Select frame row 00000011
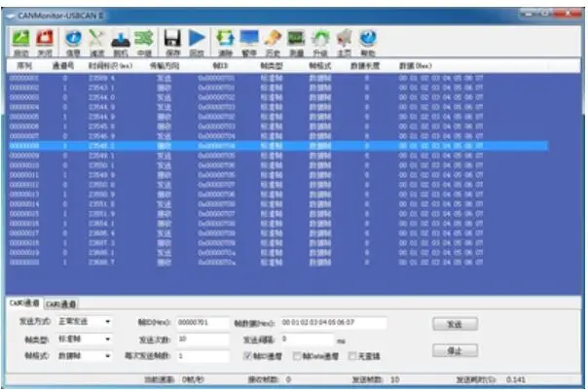The image size is (588, 392). point(277,175)
